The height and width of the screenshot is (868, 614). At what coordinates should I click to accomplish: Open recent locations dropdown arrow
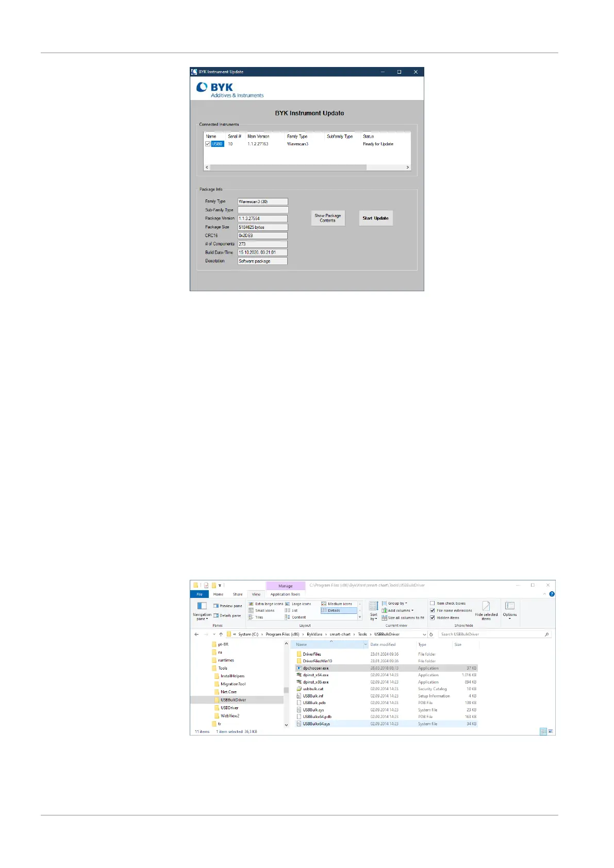pos(214,635)
